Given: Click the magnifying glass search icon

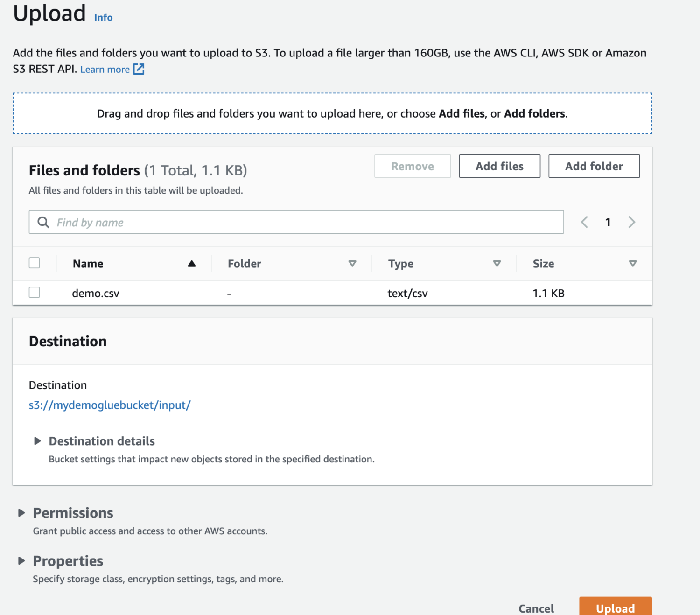Looking at the screenshot, I should pyautogui.click(x=43, y=222).
